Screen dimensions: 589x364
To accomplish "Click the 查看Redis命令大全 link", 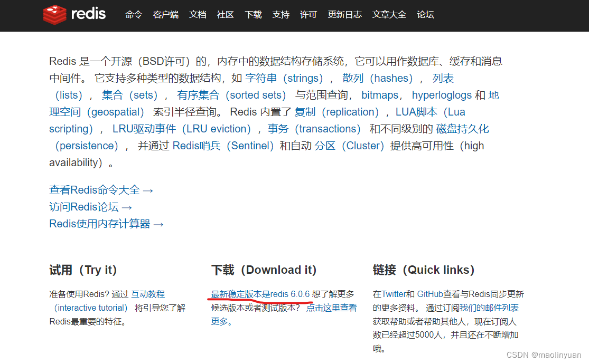I will (x=101, y=190).
